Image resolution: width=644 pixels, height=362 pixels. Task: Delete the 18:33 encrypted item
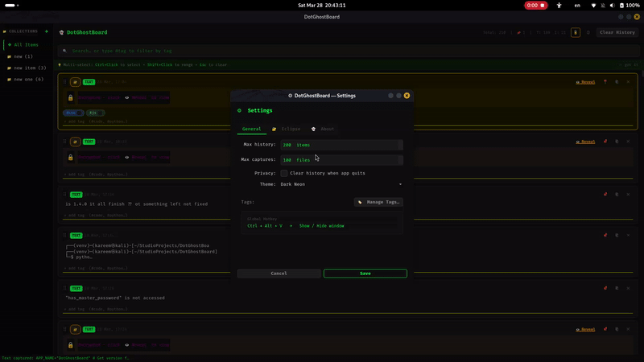[x=628, y=142]
